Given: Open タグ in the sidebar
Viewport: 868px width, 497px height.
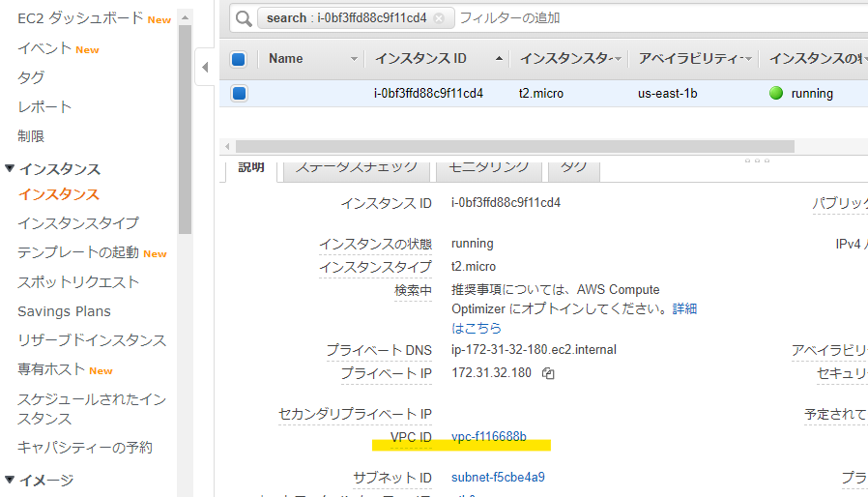Looking at the screenshot, I should (31, 77).
